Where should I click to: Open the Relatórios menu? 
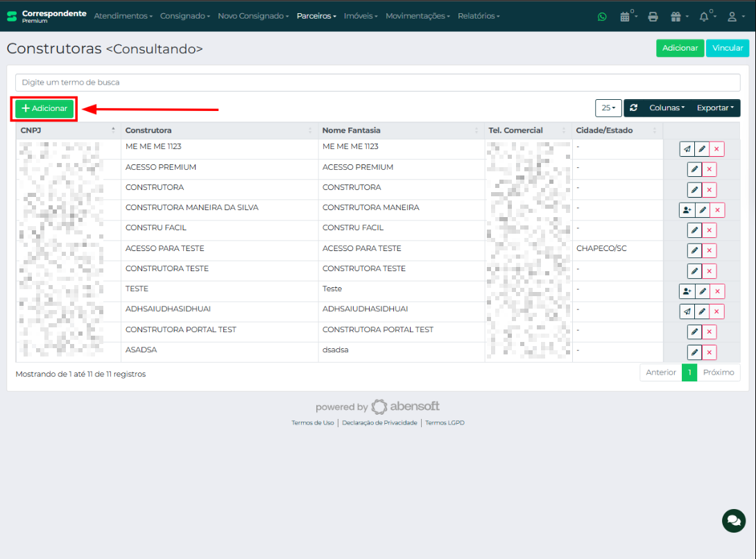[x=479, y=16]
